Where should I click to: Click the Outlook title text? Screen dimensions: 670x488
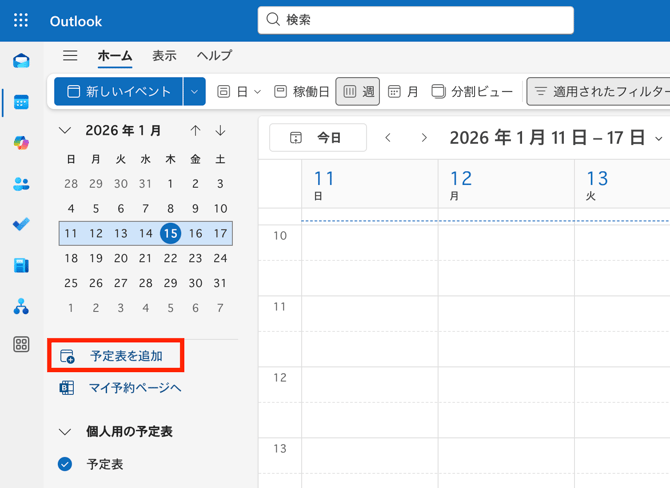(76, 21)
